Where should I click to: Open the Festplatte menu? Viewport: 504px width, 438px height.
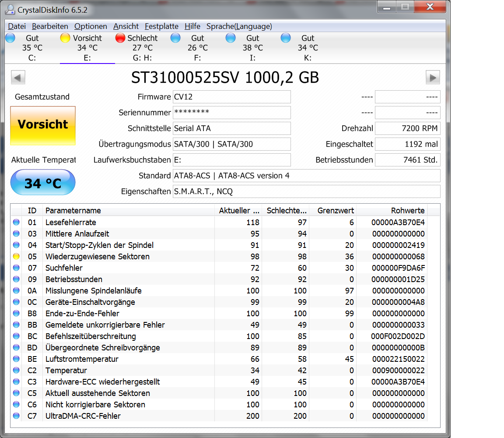[161, 26]
